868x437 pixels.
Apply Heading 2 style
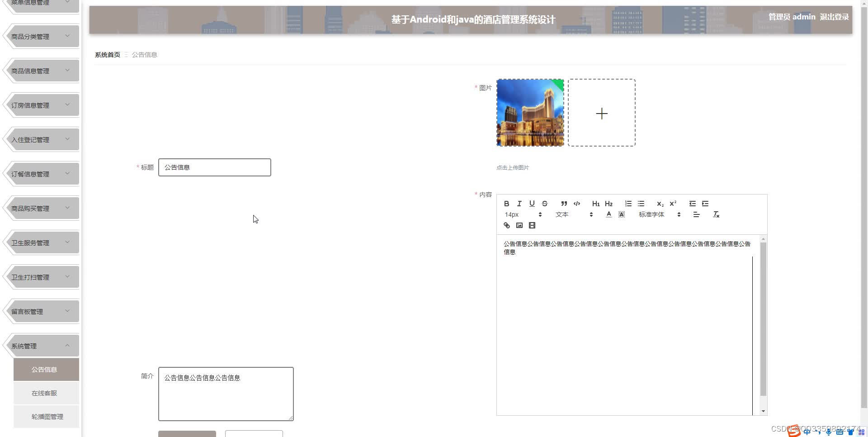coord(609,204)
